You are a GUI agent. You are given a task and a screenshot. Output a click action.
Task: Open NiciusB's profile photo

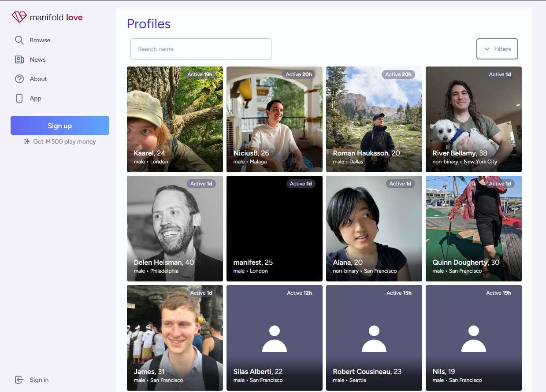[275, 119]
